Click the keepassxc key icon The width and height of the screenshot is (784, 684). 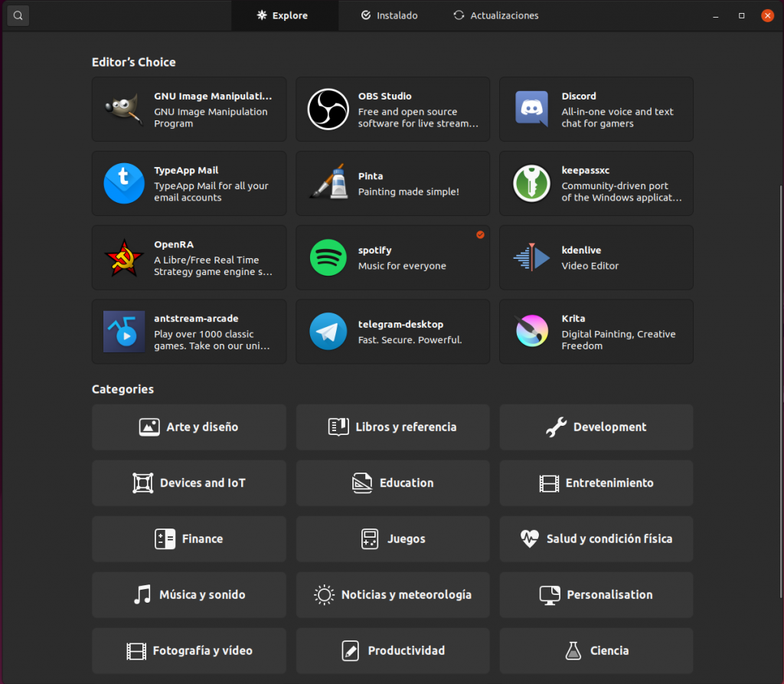pos(531,183)
